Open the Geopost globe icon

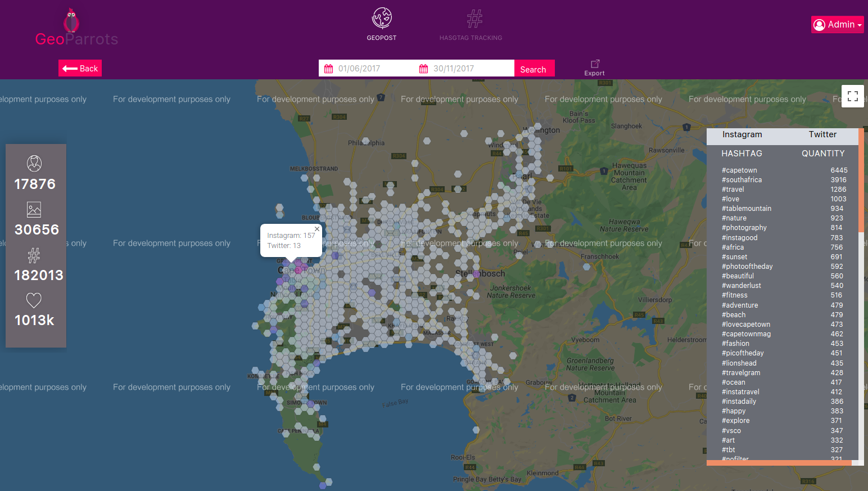pos(382,19)
